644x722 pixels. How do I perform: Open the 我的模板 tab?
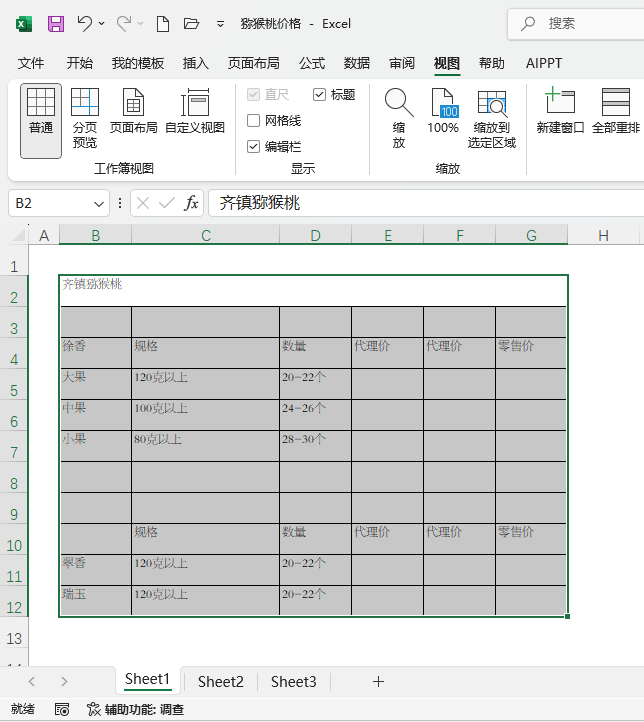138,63
